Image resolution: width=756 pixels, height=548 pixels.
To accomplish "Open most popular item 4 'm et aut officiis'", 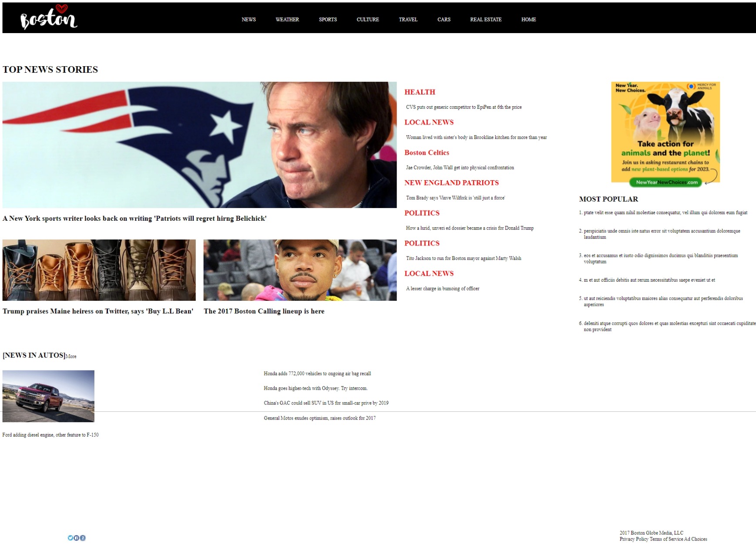I will click(x=649, y=280).
